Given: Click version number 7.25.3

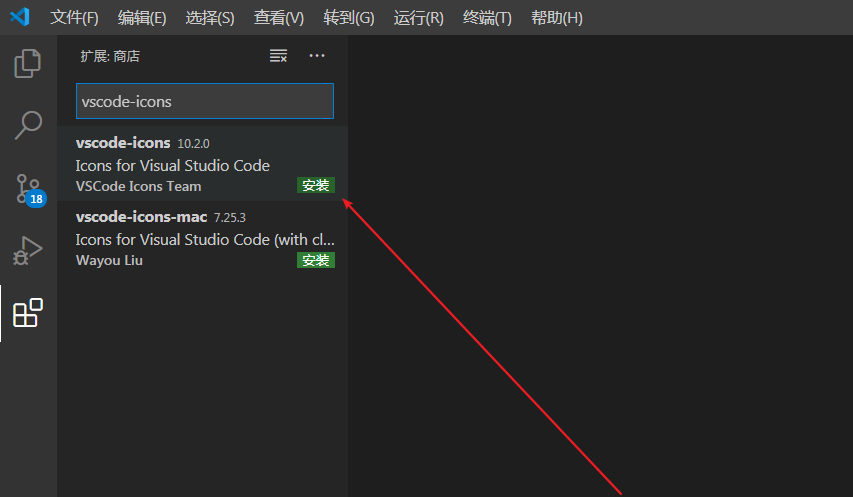Looking at the screenshot, I should click(230, 218).
